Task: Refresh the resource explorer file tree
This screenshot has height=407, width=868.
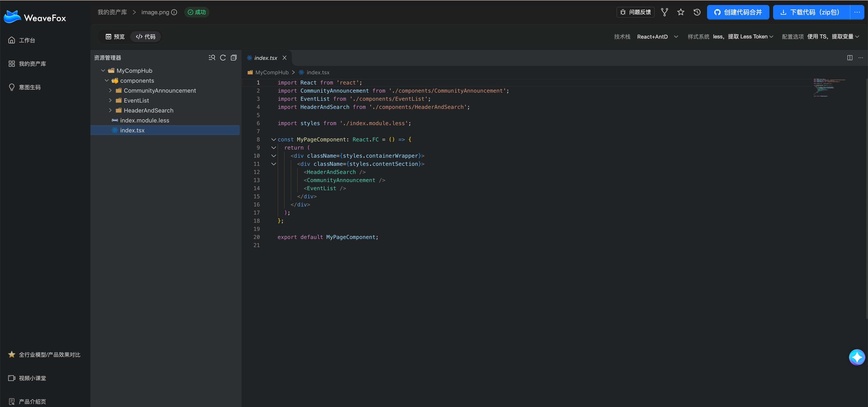Action: (x=223, y=58)
